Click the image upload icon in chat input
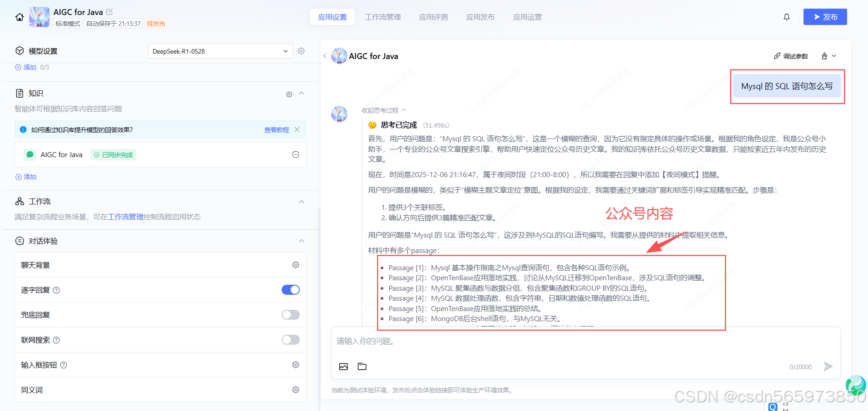 (x=344, y=366)
